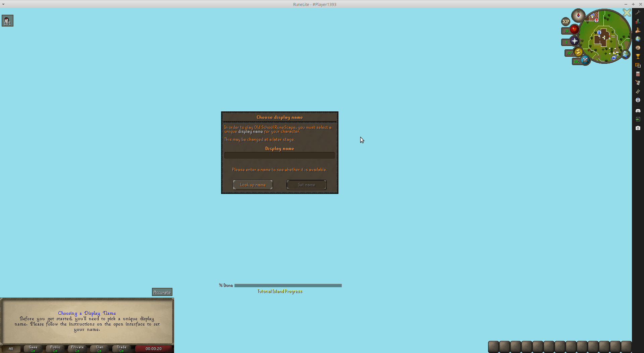This screenshot has width=644, height=353.
Task: Toggle special attack swords orb
Action: 585,60
